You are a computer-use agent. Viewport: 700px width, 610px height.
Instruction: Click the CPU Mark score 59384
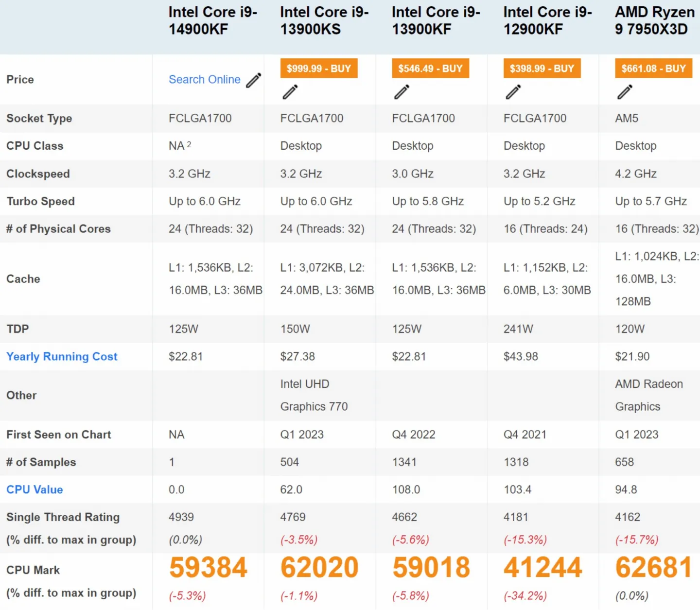(x=208, y=568)
